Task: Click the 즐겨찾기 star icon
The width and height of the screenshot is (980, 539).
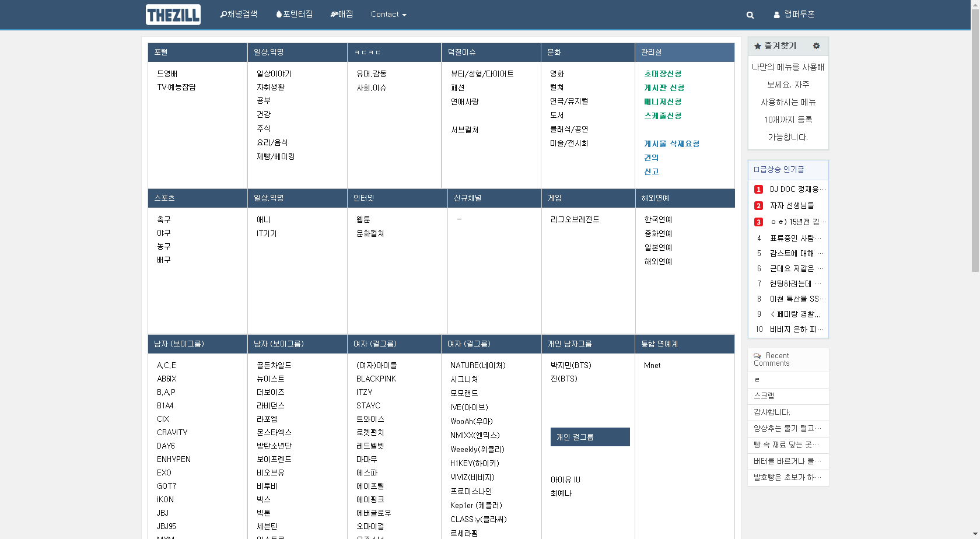Action: (758, 46)
